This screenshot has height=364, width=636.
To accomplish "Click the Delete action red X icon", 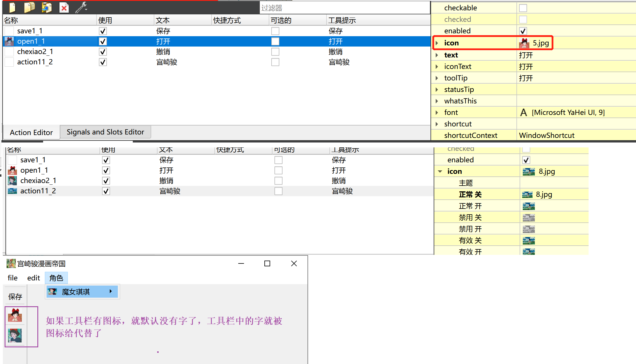I will tap(64, 7).
